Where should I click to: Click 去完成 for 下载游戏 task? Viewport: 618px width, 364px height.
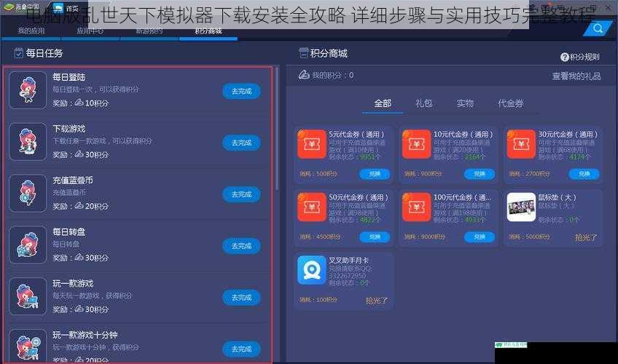coord(241,143)
